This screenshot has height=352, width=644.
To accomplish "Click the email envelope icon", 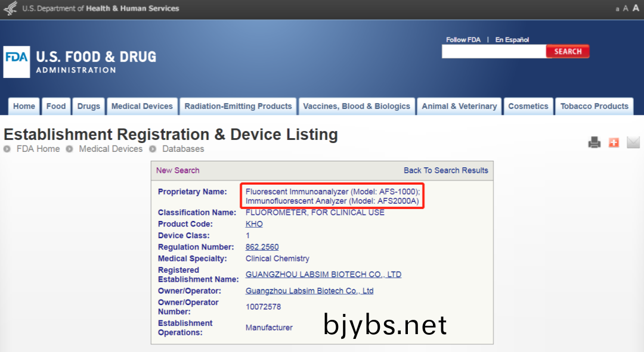I will pos(633,142).
